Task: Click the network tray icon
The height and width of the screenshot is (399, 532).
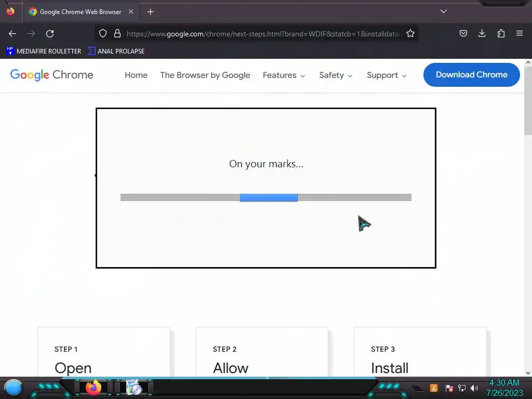Action: [462, 388]
